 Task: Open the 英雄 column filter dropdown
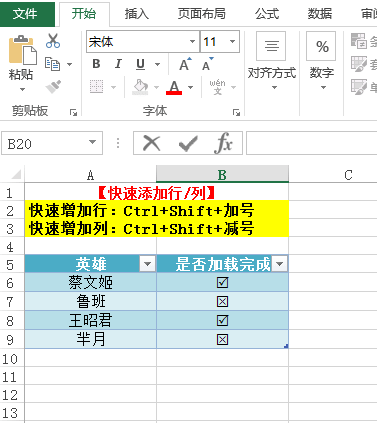pyautogui.click(x=147, y=264)
